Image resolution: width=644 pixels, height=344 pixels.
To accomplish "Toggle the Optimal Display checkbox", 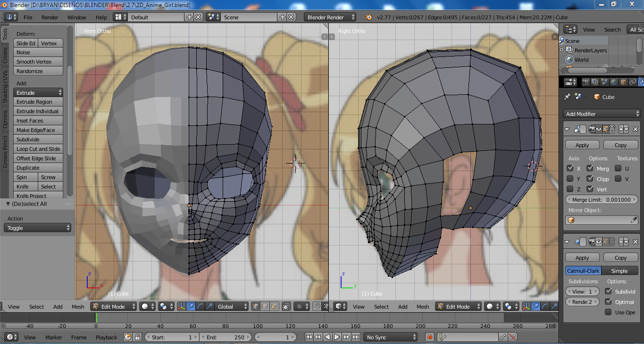I will [609, 302].
